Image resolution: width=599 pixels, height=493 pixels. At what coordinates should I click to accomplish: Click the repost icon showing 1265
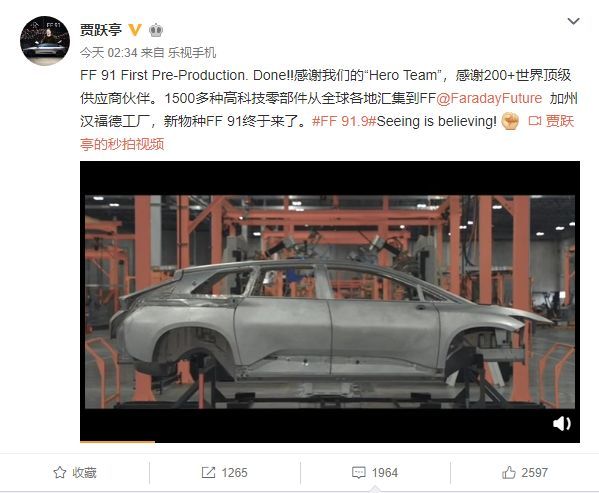pyautogui.click(x=208, y=472)
